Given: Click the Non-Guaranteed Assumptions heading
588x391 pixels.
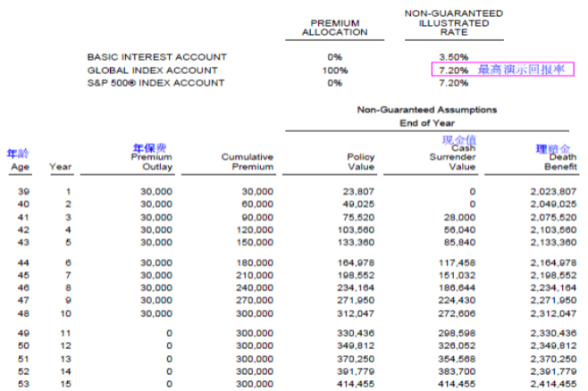Looking at the screenshot, I should 427,110.
